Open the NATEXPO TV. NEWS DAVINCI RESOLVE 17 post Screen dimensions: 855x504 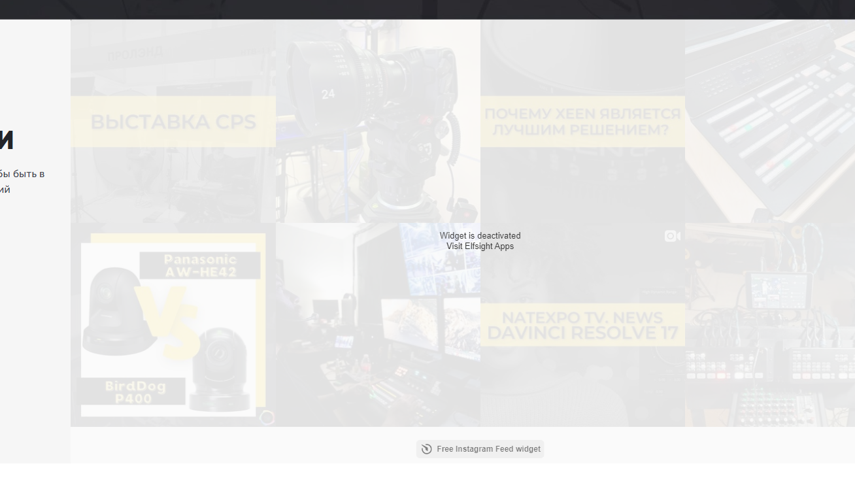(582, 326)
